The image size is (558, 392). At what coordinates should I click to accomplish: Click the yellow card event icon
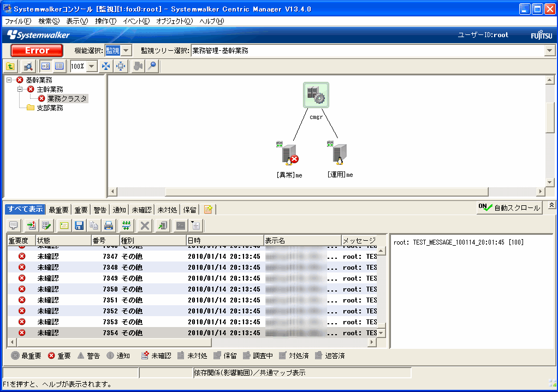pyautogui.click(x=64, y=225)
